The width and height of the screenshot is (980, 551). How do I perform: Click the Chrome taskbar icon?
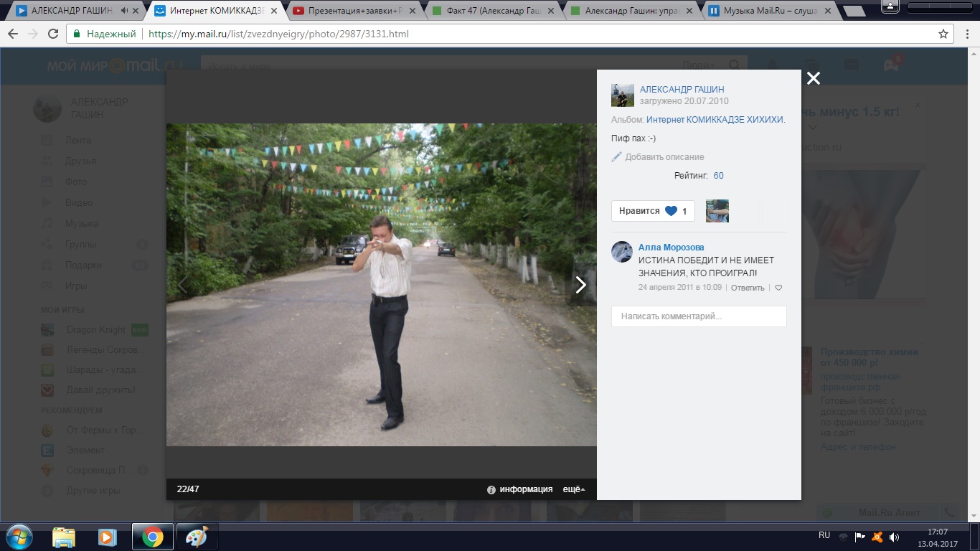pyautogui.click(x=152, y=537)
